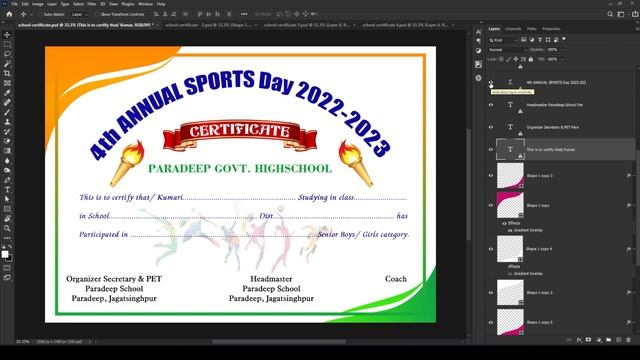Open the Fill value dropdown arrow
Screen dimensions: 640x360
coord(562,59)
